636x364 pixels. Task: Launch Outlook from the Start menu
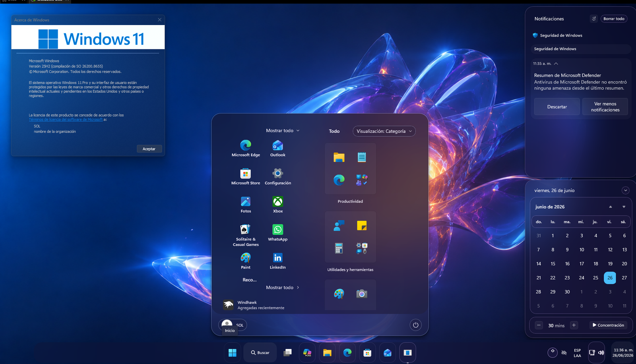(278, 149)
